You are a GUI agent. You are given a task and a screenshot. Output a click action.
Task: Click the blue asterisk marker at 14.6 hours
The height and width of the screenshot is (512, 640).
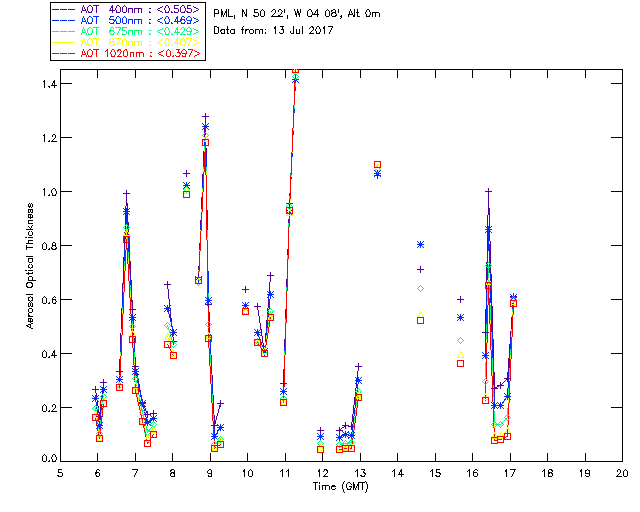(x=420, y=244)
